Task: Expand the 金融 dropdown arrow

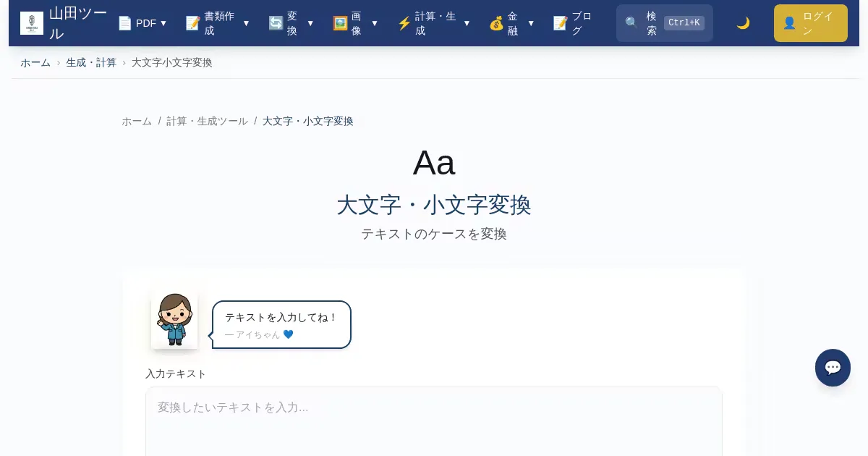Action: click(x=531, y=23)
